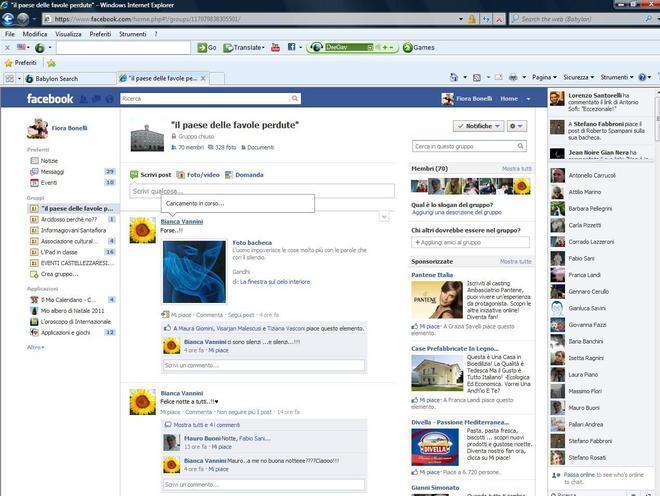660x496 pixels.
Task: Click Mostra tutti next to Membri
Action: click(x=516, y=168)
